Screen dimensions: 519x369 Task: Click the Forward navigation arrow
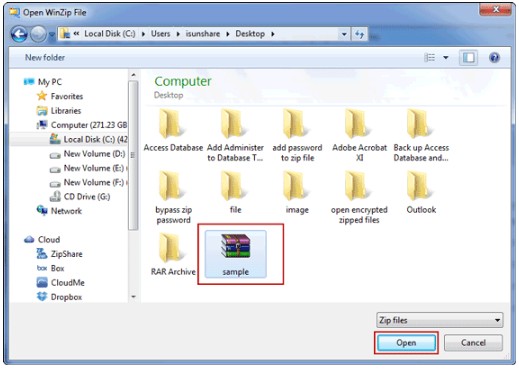click(x=38, y=34)
